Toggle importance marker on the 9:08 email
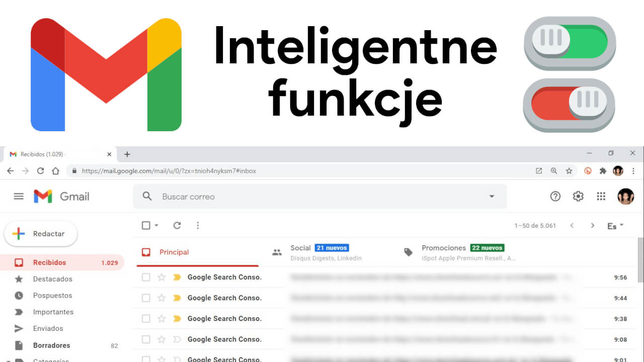Image resolution: width=644 pixels, height=362 pixels. (x=177, y=339)
